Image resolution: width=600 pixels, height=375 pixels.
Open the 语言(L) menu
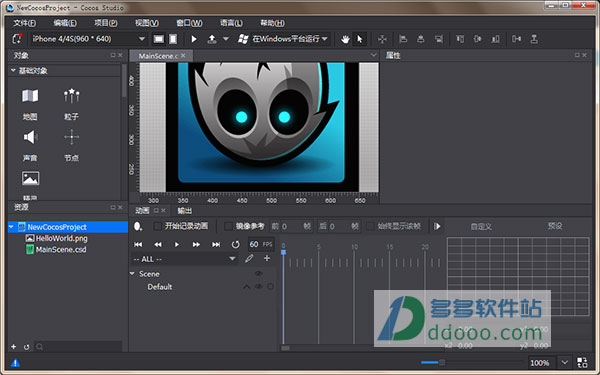point(232,23)
